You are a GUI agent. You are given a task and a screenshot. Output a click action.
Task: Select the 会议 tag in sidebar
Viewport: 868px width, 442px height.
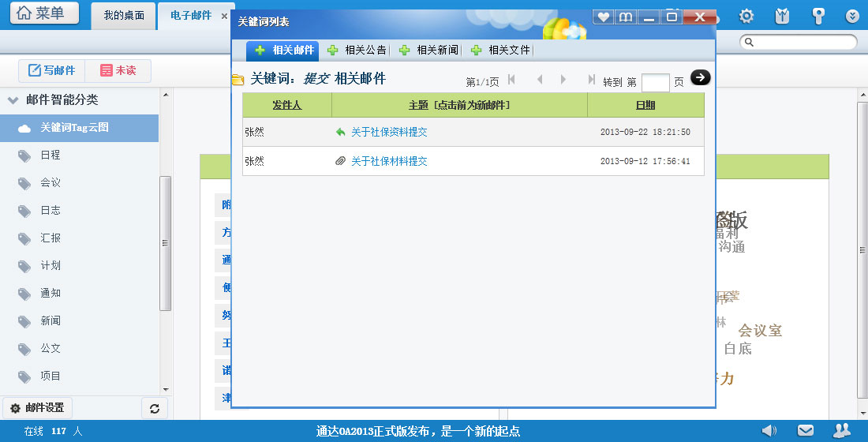(x=51, y=182)
